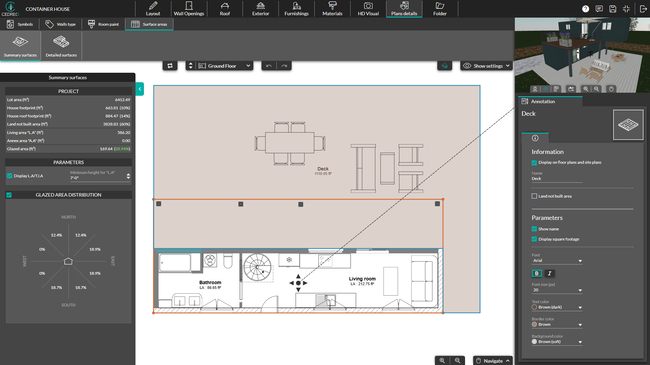Select the Plans details tab

(404, 9)
